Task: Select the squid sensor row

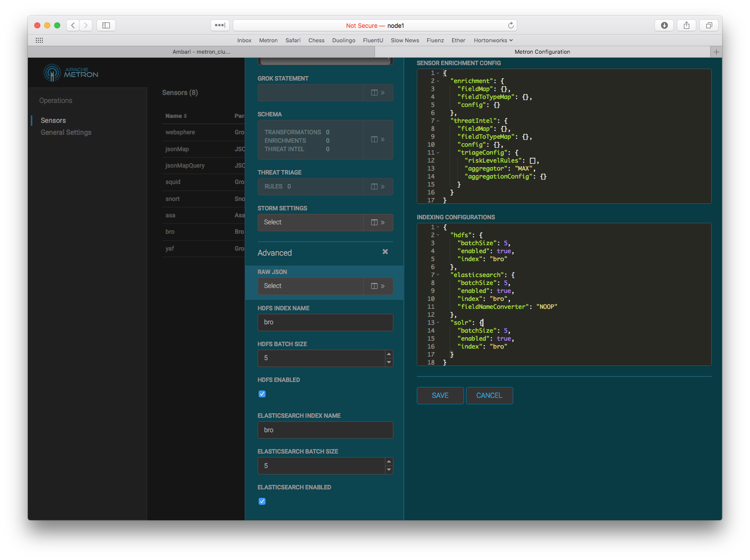Action: pyautogui.click(x=203, y=182)
